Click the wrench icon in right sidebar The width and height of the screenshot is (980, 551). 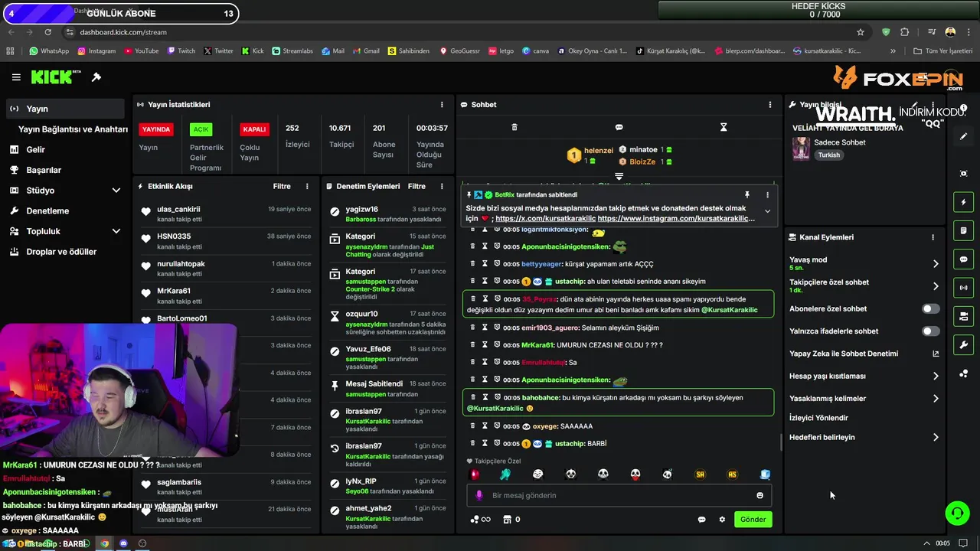click(964, 345)
